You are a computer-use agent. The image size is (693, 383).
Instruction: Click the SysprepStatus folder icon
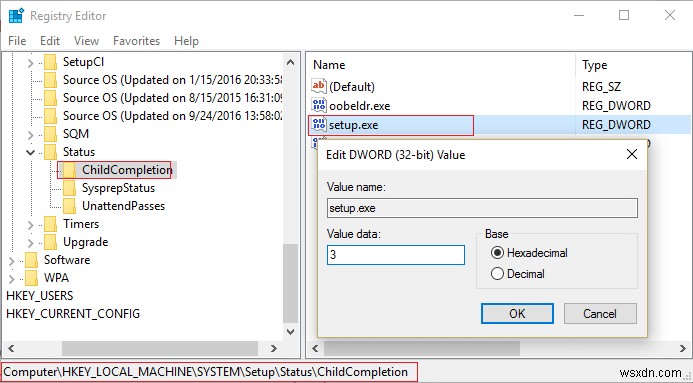69,188
